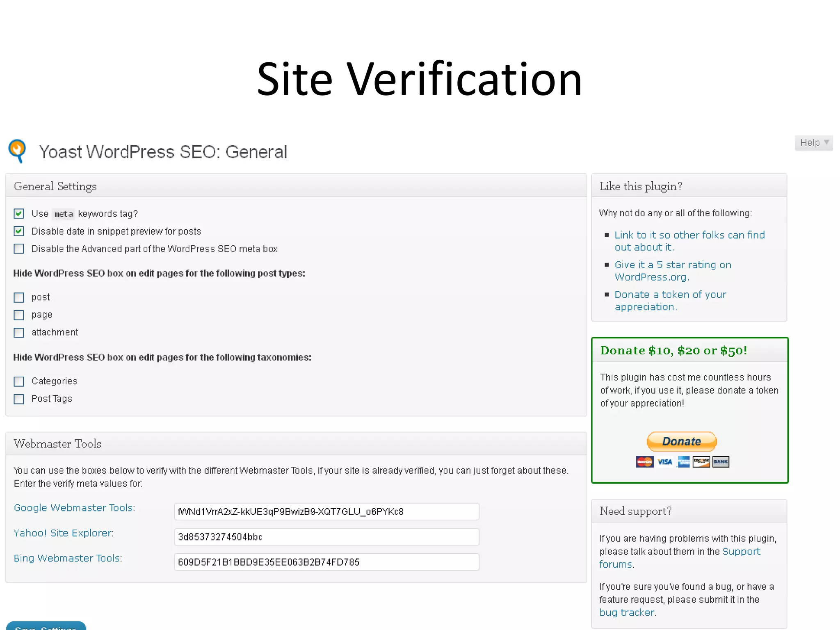Screen dimensions: 840x630
Task: Uncheck Disable date in snippet preview
Action: 19,231
